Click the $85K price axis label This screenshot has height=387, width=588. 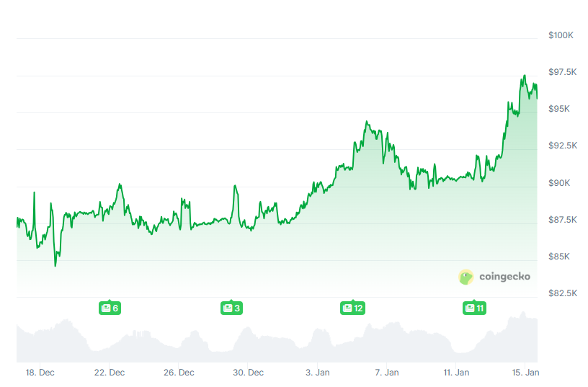pyautogui.click(x=559, y=257)
